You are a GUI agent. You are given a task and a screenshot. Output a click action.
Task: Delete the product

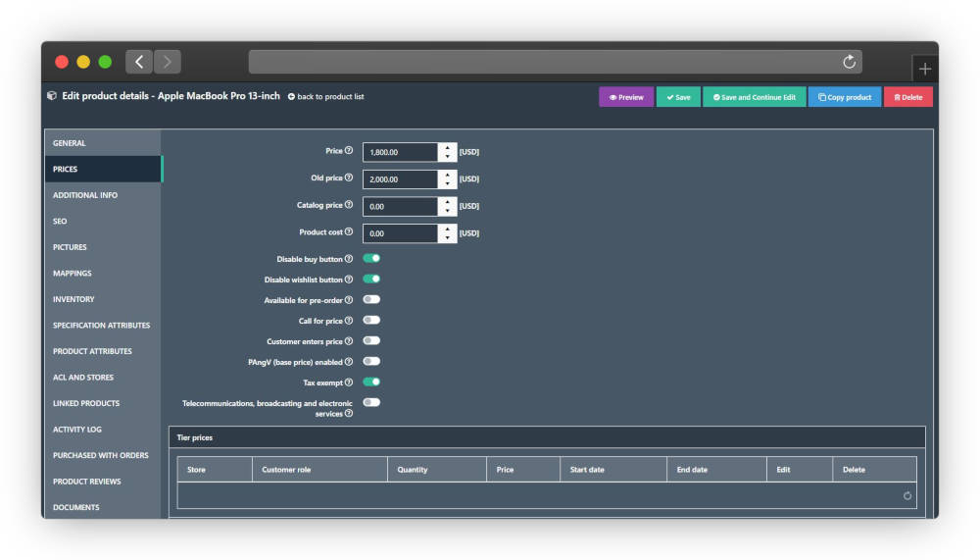point(908,97)
